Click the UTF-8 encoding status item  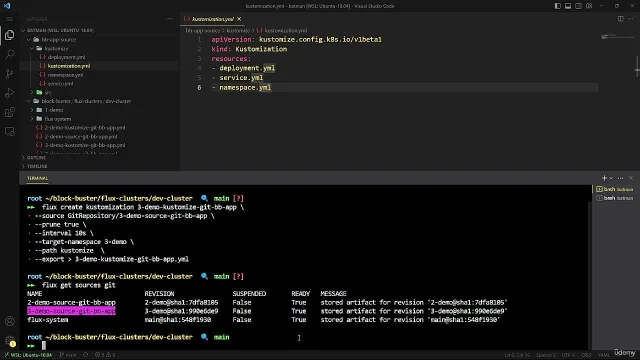click(568, 355)
